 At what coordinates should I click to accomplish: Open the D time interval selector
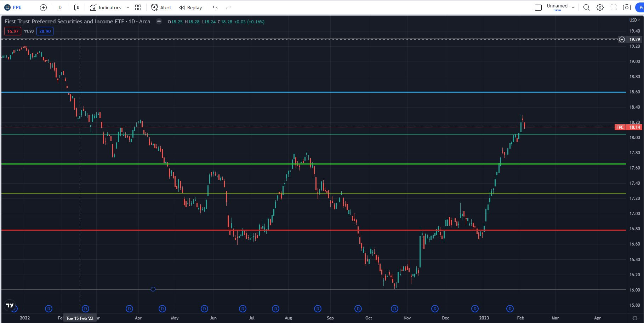click(x=60, y=7)
